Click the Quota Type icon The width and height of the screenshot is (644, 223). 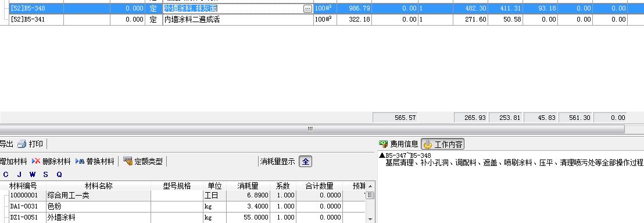pos(128,161)
